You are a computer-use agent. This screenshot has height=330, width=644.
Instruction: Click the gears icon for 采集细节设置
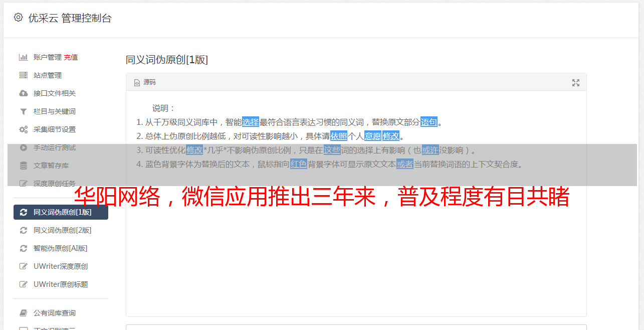(x=23, y=129)
